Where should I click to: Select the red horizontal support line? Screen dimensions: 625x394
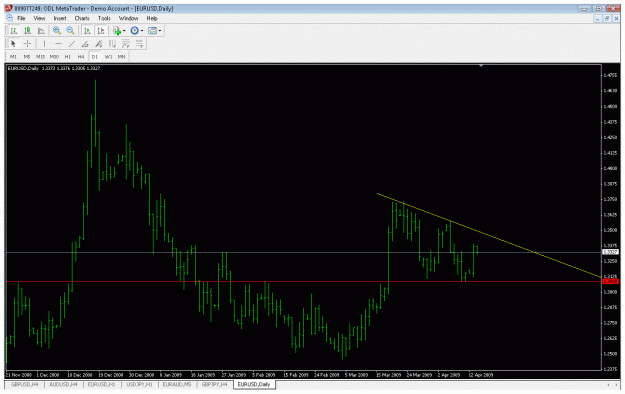[x=303, y=282]
